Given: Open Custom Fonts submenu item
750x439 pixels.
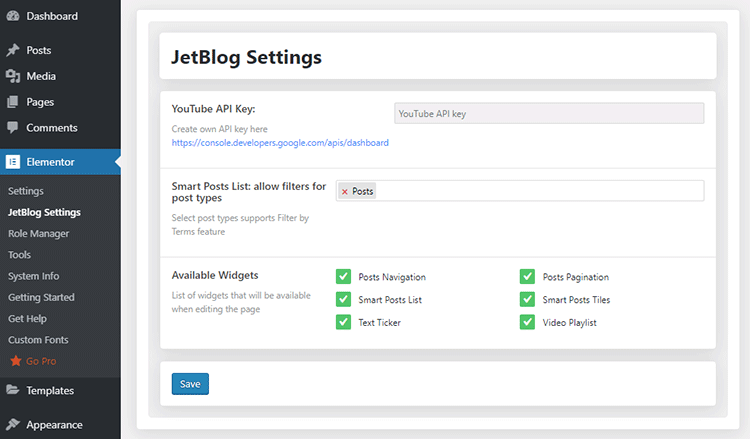Looking at the screenshot, I should 38,340.
